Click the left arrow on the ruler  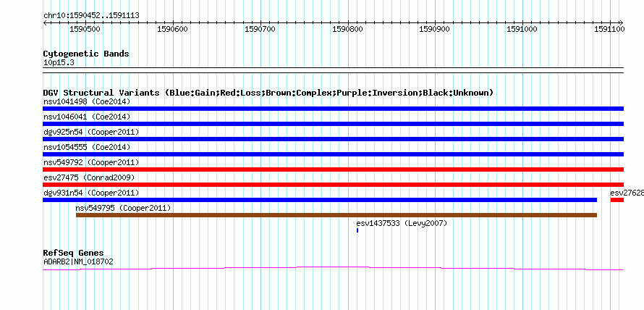pyautogui.click(x=45, y=22)
